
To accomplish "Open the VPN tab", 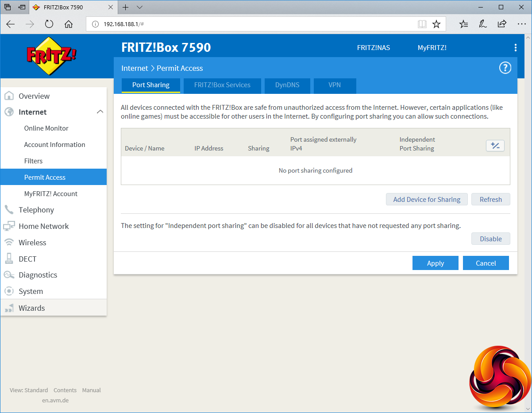I will coord(335,85).
